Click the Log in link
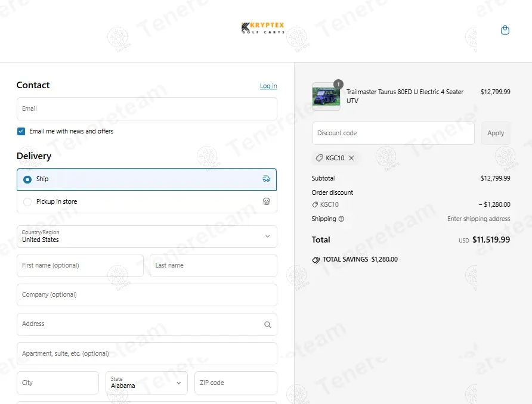Image resolution: width=532 pixels, height=404 pixels. pos(268,86)
